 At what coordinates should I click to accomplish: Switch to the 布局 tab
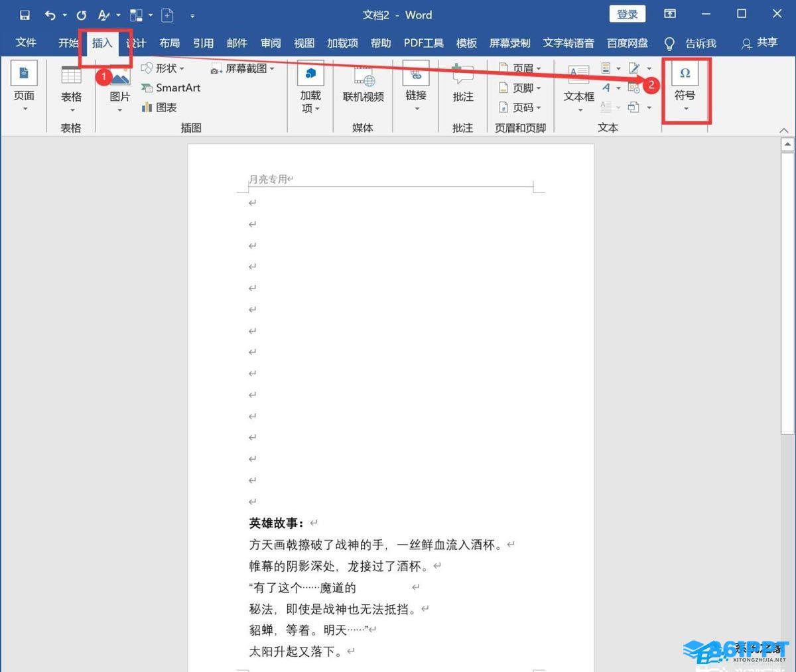[169, 42]
